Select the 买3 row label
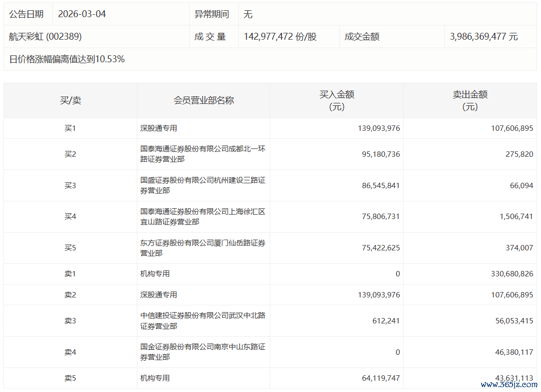 coord(70,186)
